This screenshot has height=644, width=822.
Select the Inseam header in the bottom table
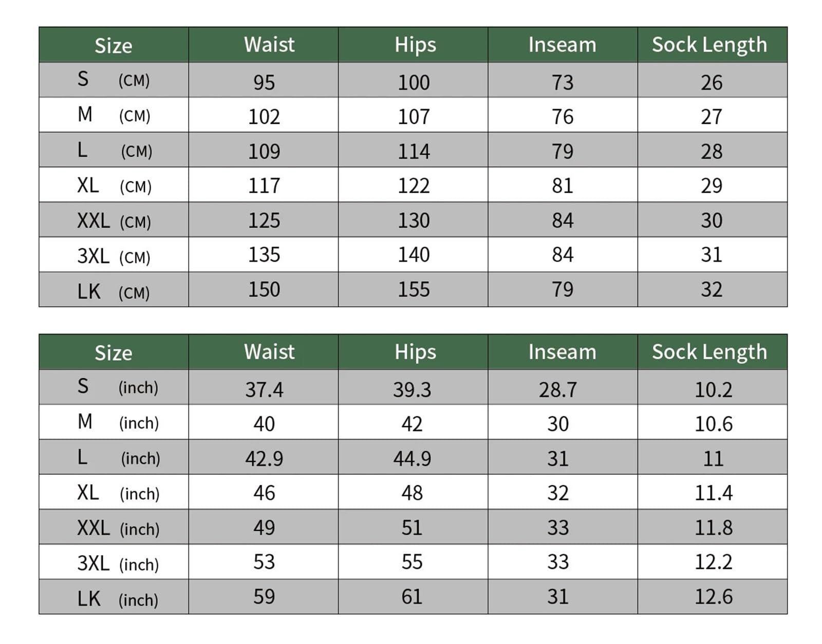click(563, 352)
